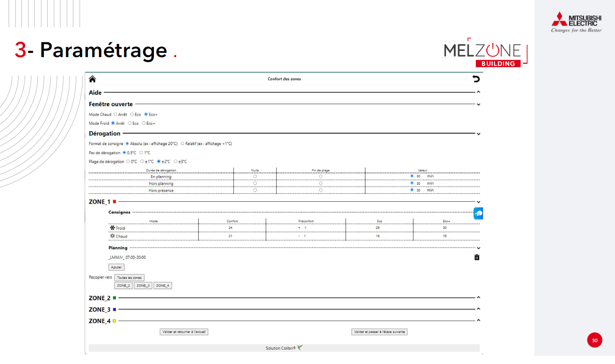615x364 pixels.
Task: Edit the En planning minutes value 30
Action: 418,177
